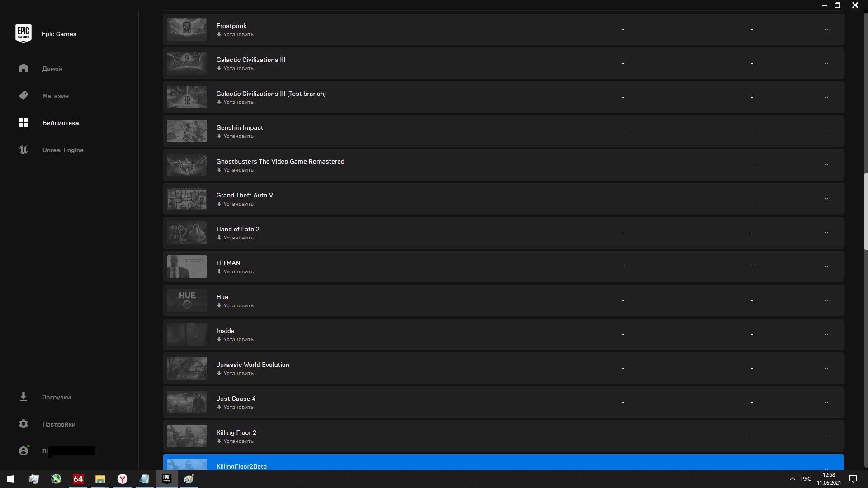This screenshot has height=488, width=868.
Task: Open three-dots menu for Jurassic World Evolution
Action: tap(827, 368)
